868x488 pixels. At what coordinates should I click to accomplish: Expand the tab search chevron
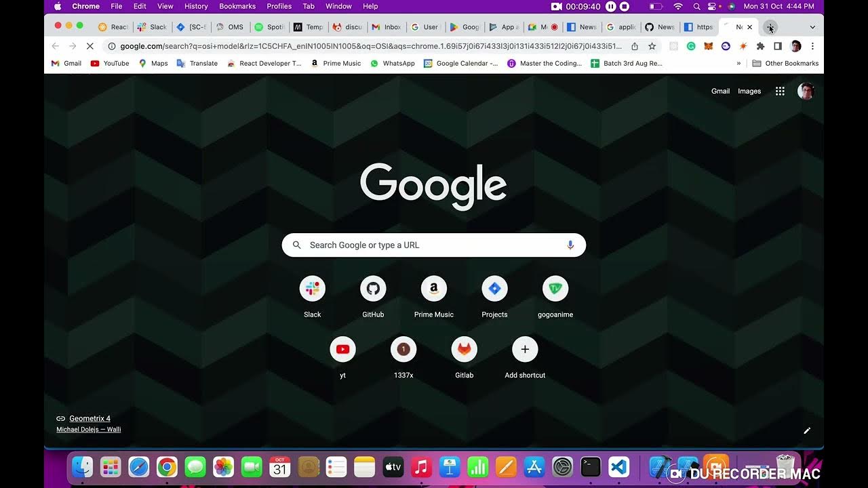tap(812, 27)
